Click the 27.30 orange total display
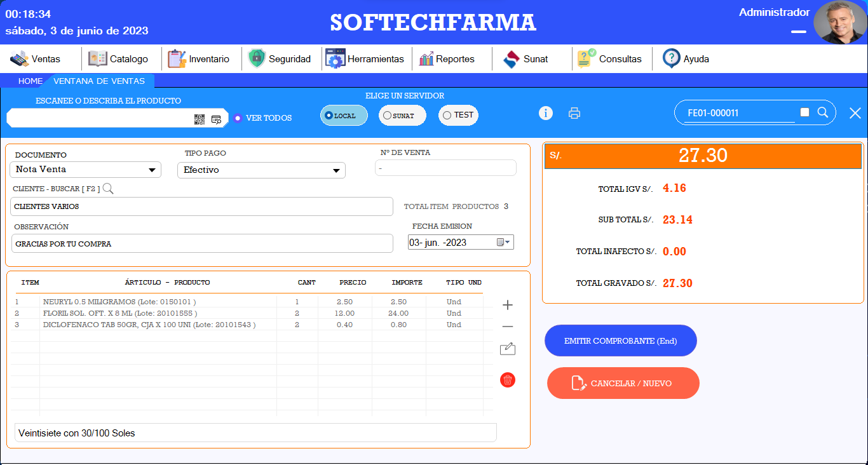Image resolution: width=868 pixels, height=465 pixels. point(703,156)
